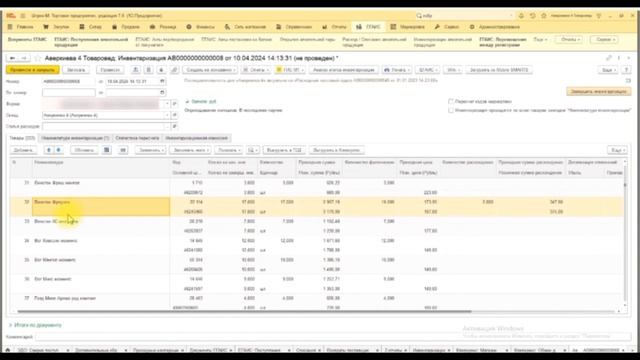
Task: Open Фирма field dropdown arrow
Action: [x=167, y=104]
